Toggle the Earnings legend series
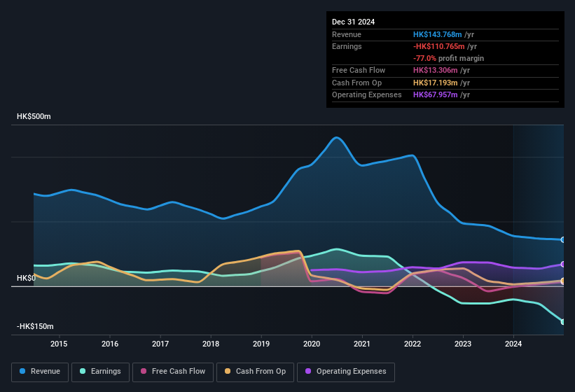 click(x=100, y=372)
